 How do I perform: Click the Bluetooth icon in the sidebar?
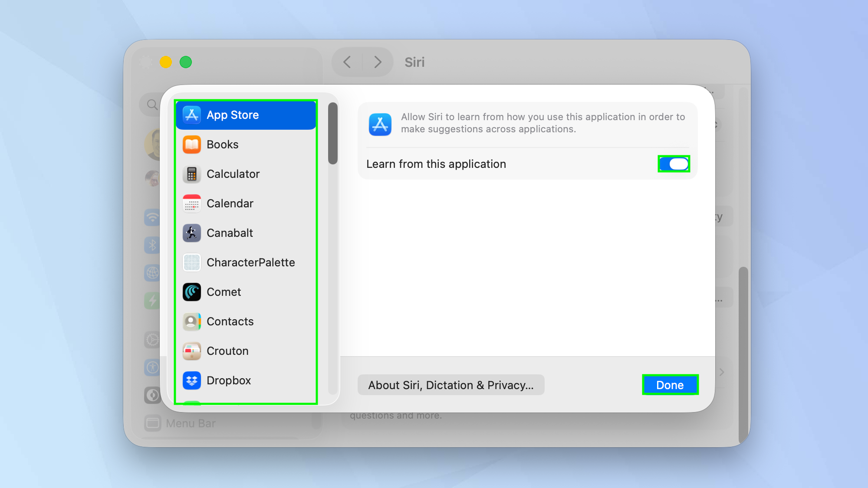click(152, 245)
